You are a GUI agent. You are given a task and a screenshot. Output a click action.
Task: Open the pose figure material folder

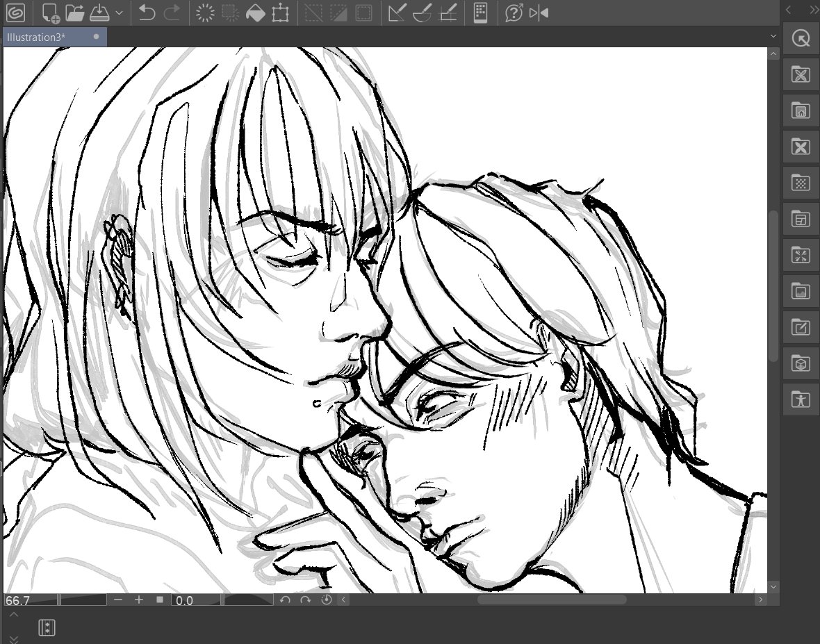pos(801,399)
